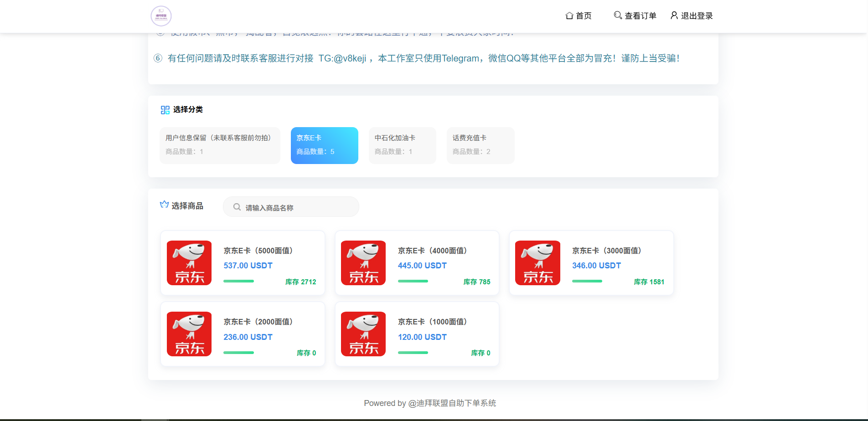The width and height of the screenshot is (868, 421).
Task: Click the magnifier icon beside 查看订单
Action: (618, 15)
